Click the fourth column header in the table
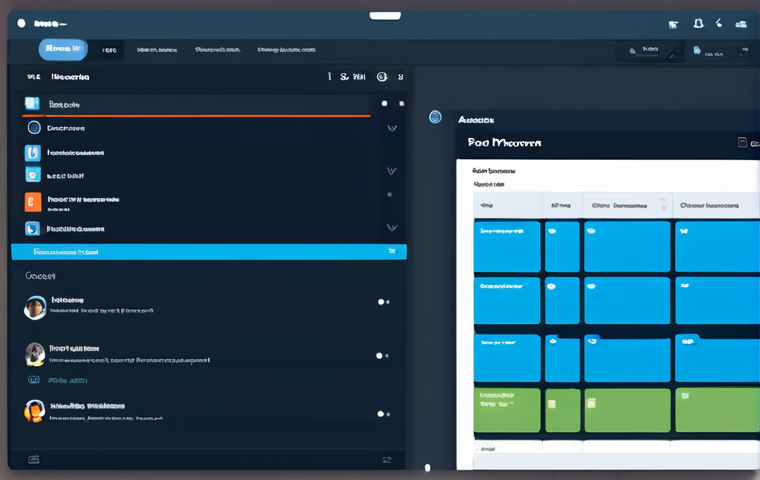This screenshot has width=760, height=480. tap(716, 205)
